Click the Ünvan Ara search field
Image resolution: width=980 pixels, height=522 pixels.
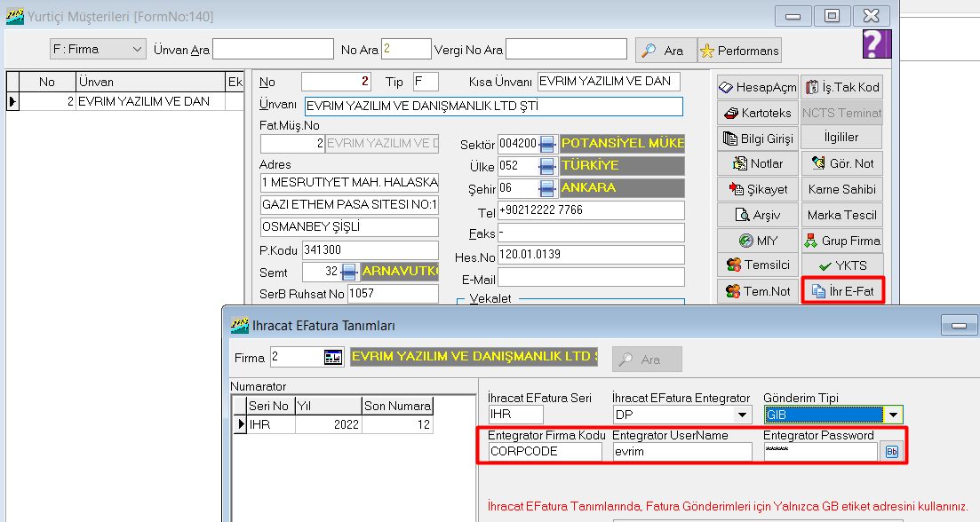pyautogui.click(x=273, y=49)
